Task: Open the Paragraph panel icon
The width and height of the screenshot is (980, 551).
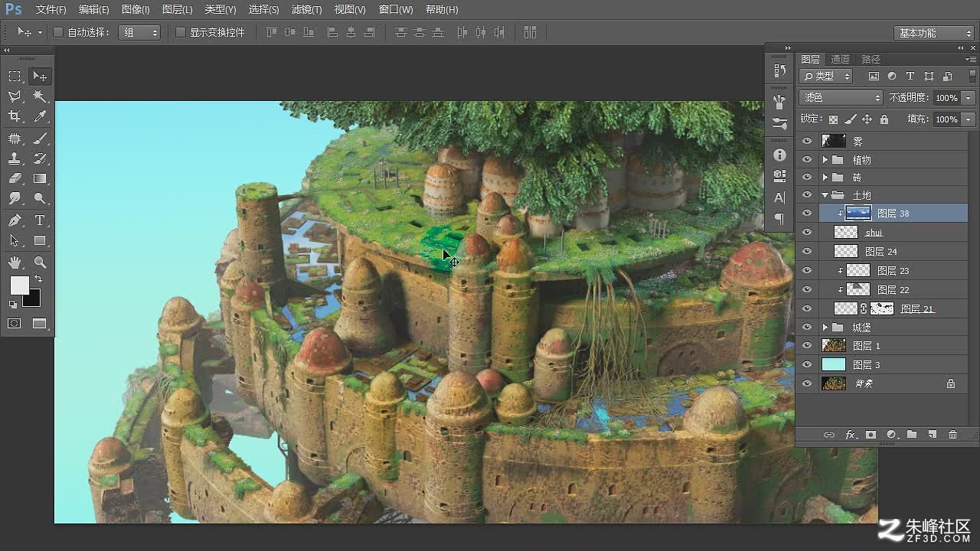Action: pos(779,218)
